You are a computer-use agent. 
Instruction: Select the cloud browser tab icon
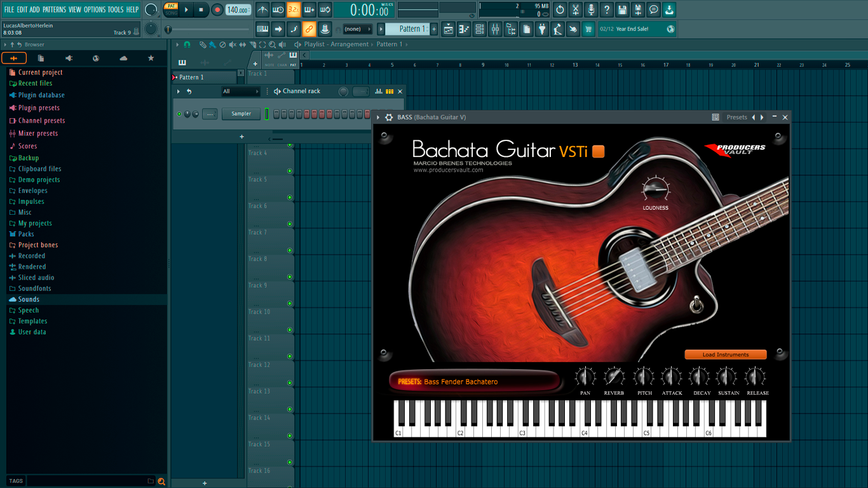point(123,58)
